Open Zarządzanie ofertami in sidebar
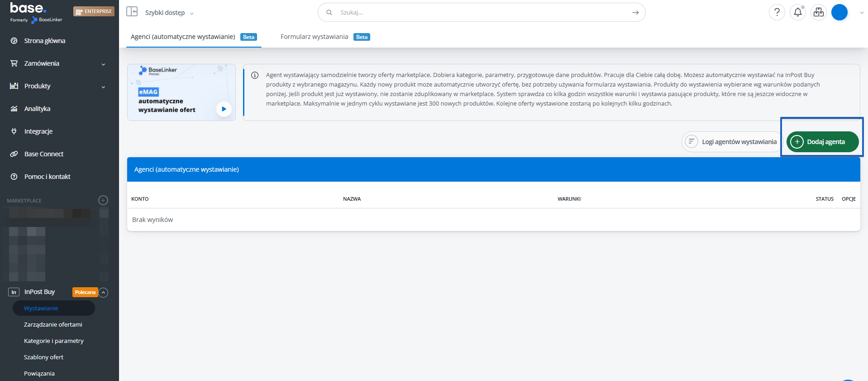This screenshot has height=381, width=868. 53,324
